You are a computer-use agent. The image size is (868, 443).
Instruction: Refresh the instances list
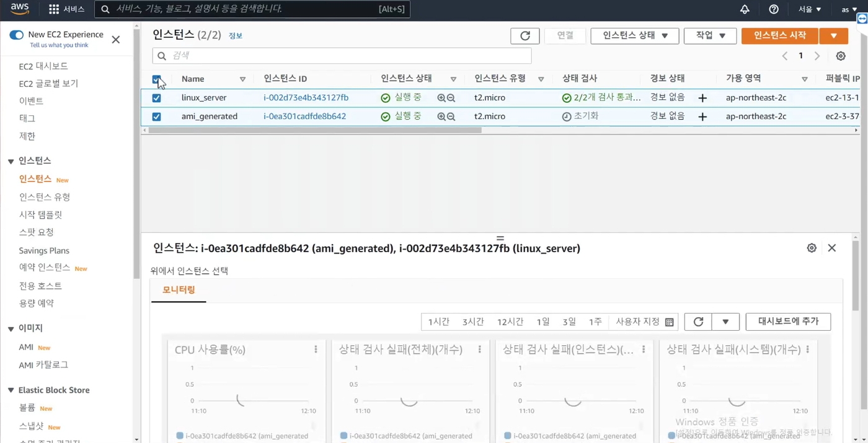(x=525, y=36)
